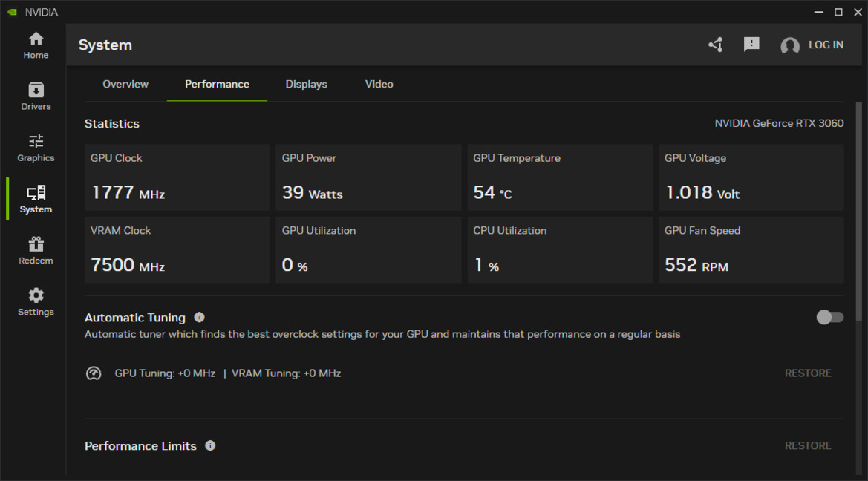The image size is (868, 481).
Task: Click the Automatic Tuning info tooltip icon
Action: click(x=199, y=317)
